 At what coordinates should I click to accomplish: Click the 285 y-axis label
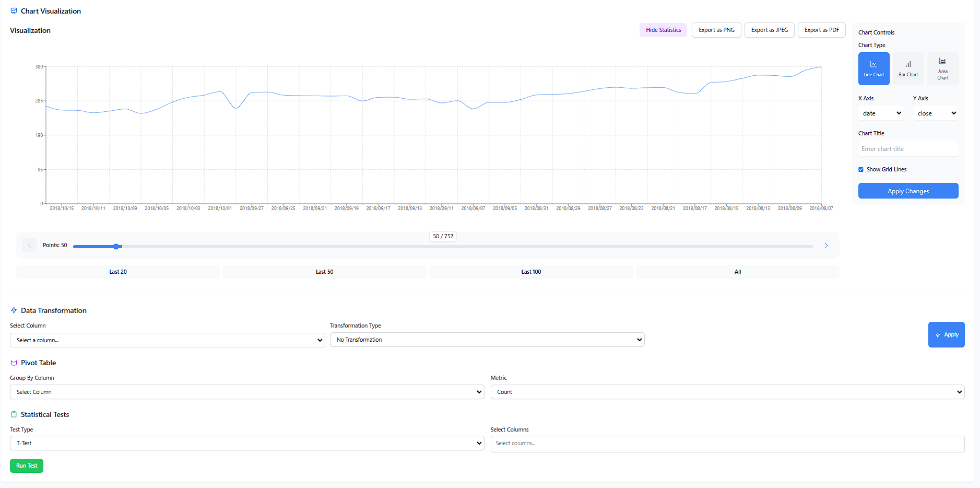point(39,101)
